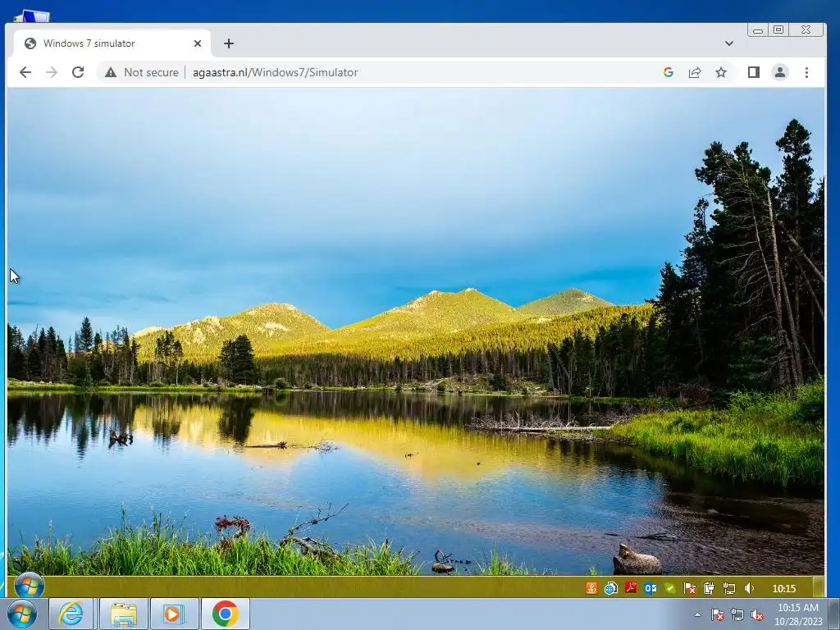Click host Show Desktop button
This screenshot has width=840, height=630.
coord(834,614)
